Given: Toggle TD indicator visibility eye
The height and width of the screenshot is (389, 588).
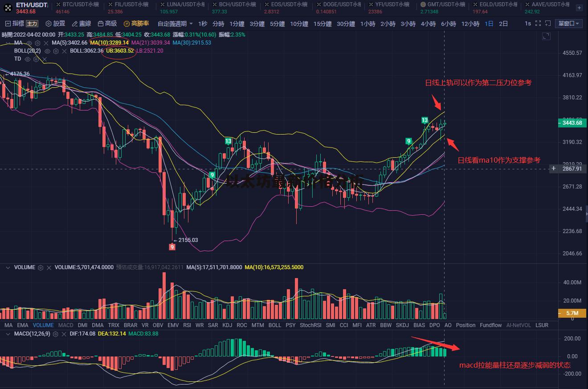Looking at the screenshot, I should pos(27,59).
